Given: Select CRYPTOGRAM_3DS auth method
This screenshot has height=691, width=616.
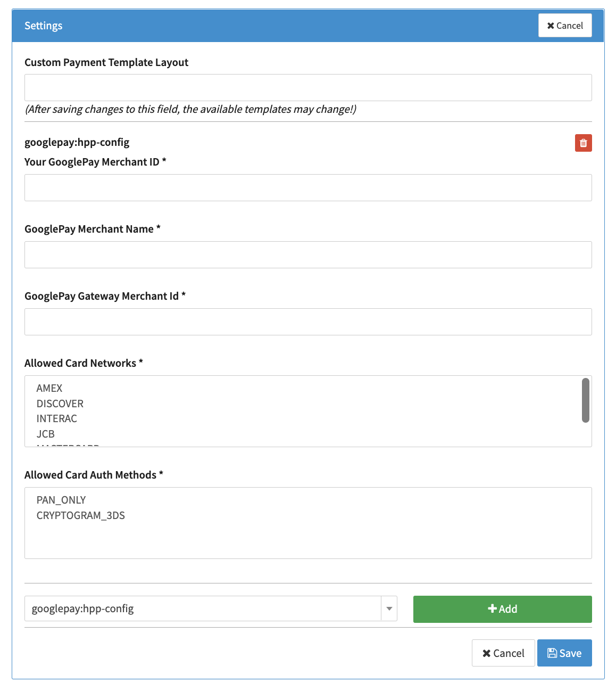Looking at the screenshot, I should (x=81, y=516).
